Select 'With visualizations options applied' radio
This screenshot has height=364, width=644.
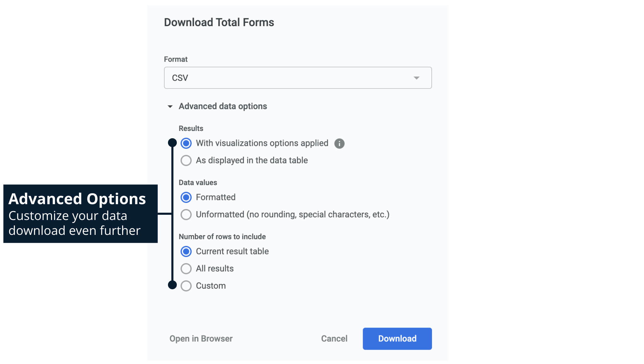(186, 143)
